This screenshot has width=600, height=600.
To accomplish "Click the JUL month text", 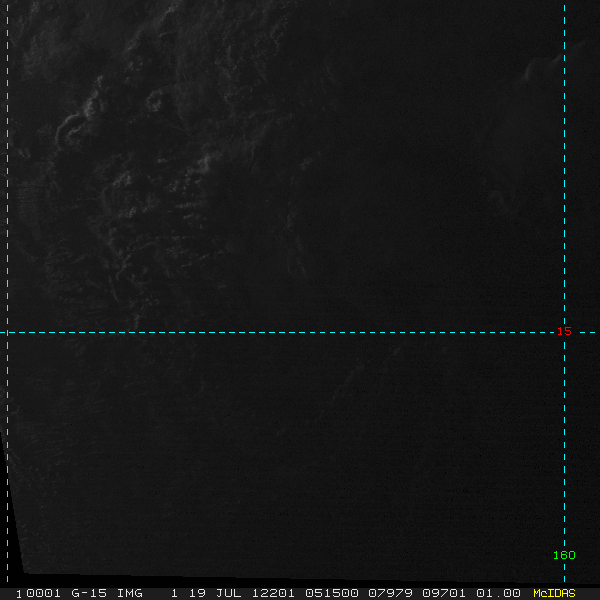I will pos(229,593).
